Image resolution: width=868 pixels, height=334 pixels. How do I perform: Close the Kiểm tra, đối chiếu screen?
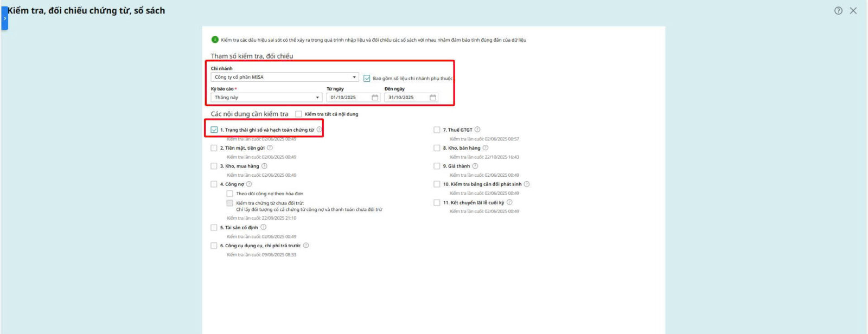coord(853,10)
